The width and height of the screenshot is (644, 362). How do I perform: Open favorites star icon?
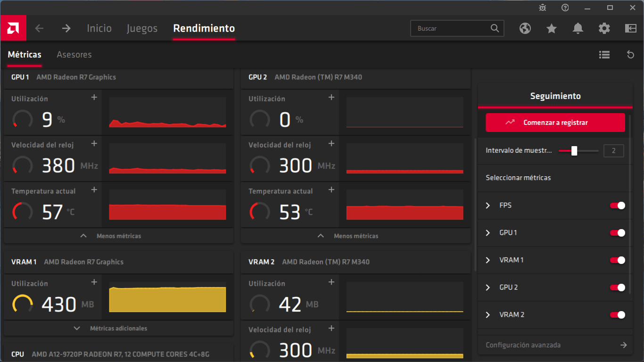(552, 28)
